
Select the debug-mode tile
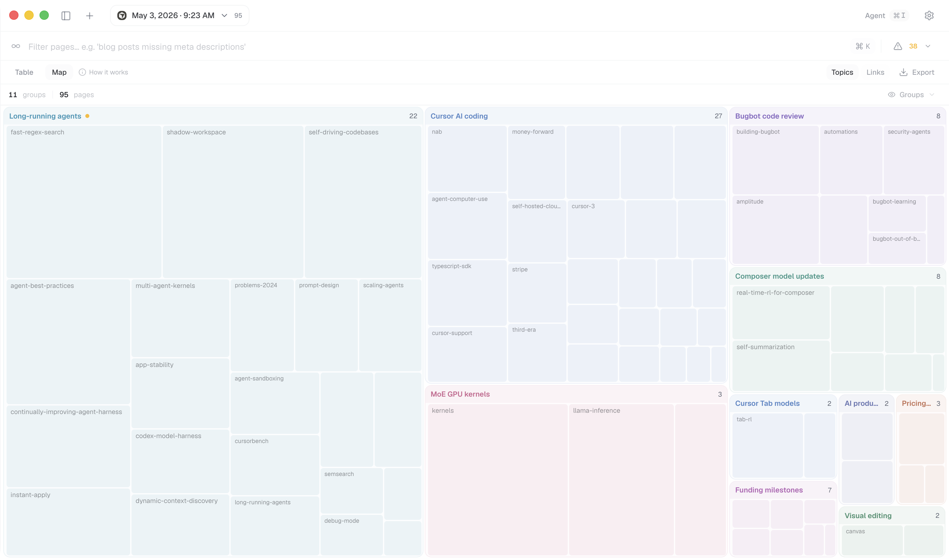click(352, 535)
